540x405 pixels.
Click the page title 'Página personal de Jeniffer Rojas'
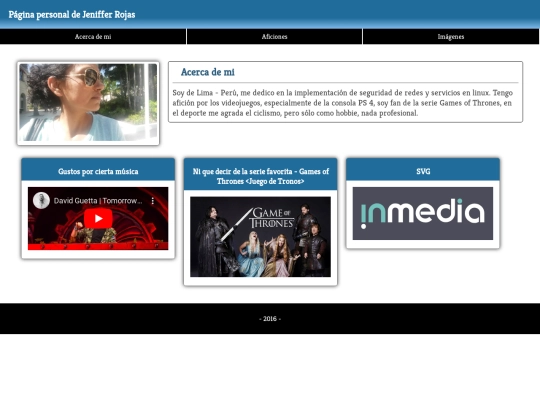[72, 14]
